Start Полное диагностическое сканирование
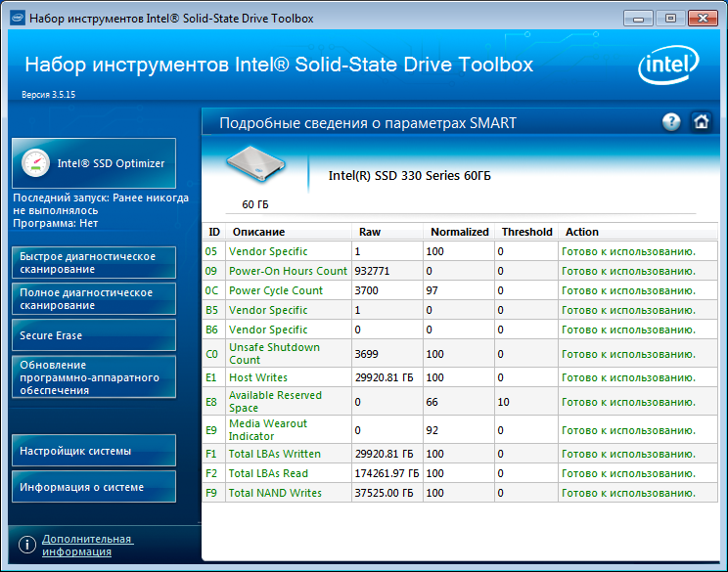 [x=94, y=299]
